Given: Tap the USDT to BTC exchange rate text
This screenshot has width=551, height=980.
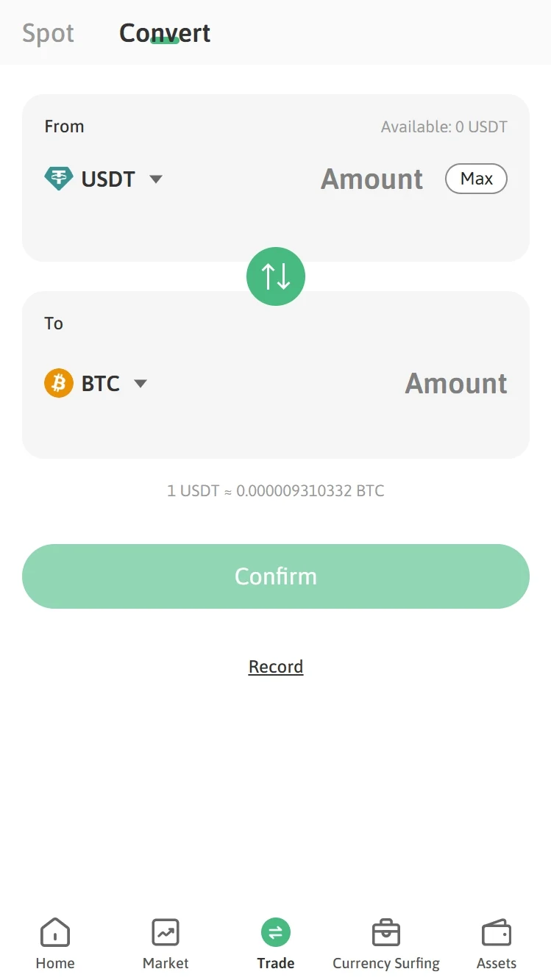Looking at the screenshot, I should coord(276,490).
